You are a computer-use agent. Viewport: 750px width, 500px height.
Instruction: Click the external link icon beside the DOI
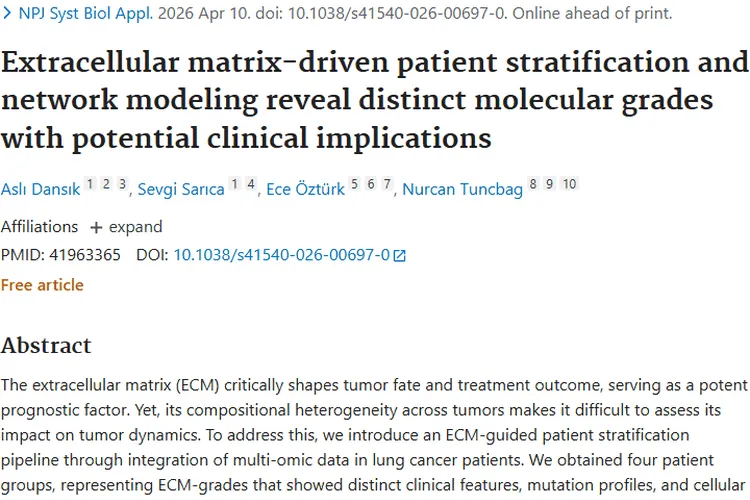(400, 255)
